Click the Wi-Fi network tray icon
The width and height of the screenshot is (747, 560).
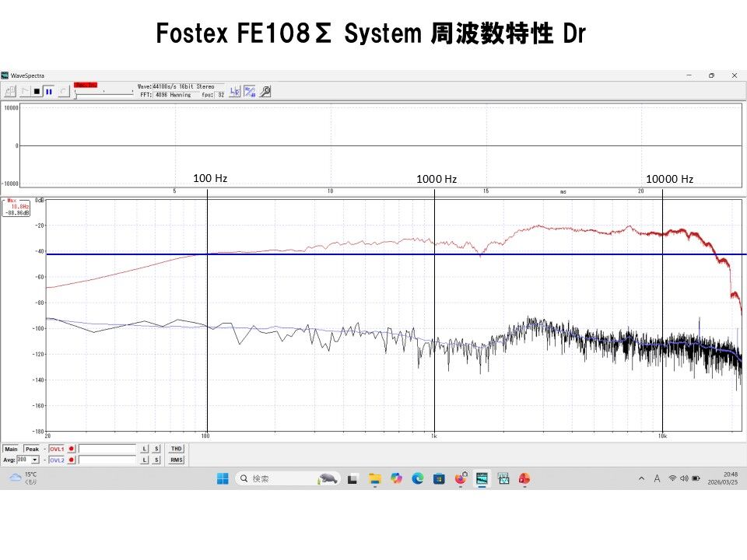[x=672, y=478]
